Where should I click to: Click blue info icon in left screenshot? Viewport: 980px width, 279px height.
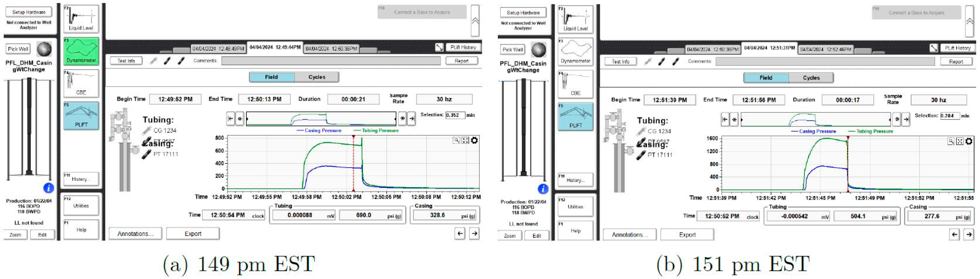48,188
